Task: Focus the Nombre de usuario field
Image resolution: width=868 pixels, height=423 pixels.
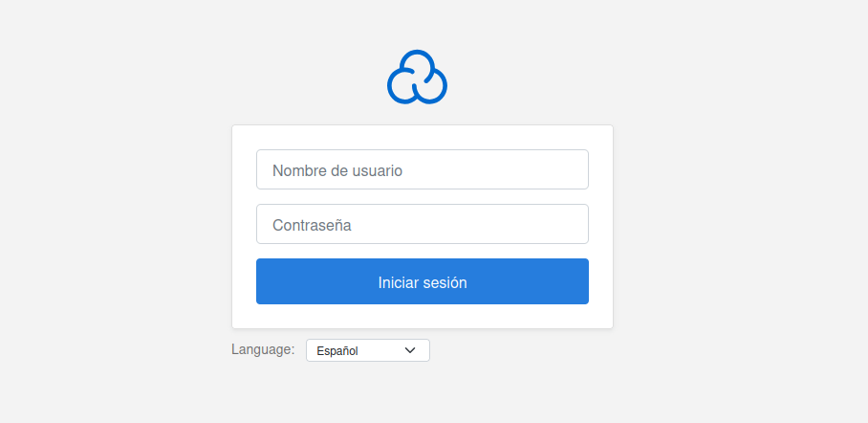Action: click(x=422, y=169)
